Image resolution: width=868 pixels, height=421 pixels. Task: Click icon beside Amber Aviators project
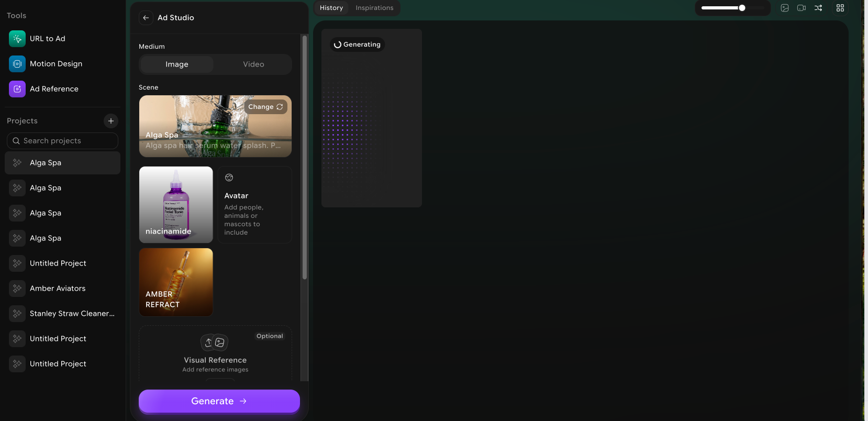[x=17, y=289]
